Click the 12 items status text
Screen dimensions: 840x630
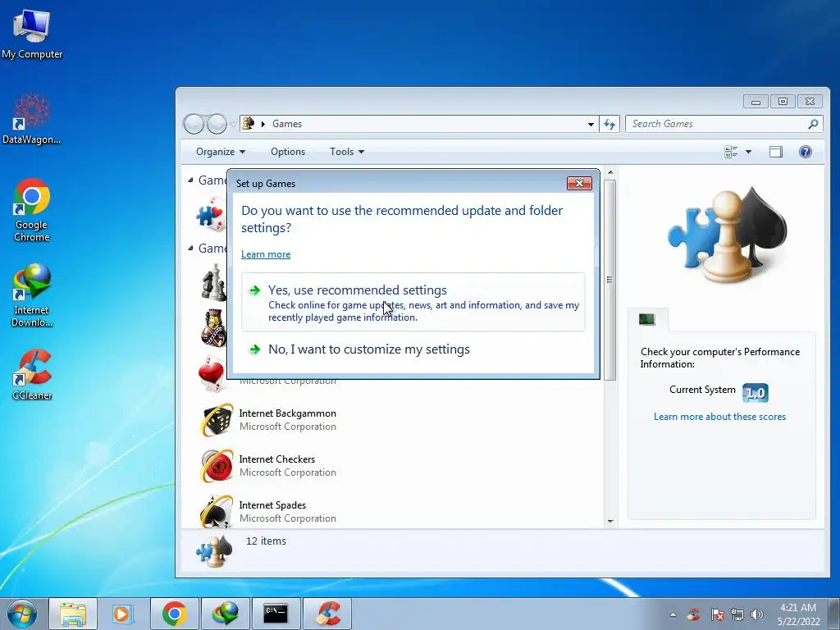tap(266, 541)
